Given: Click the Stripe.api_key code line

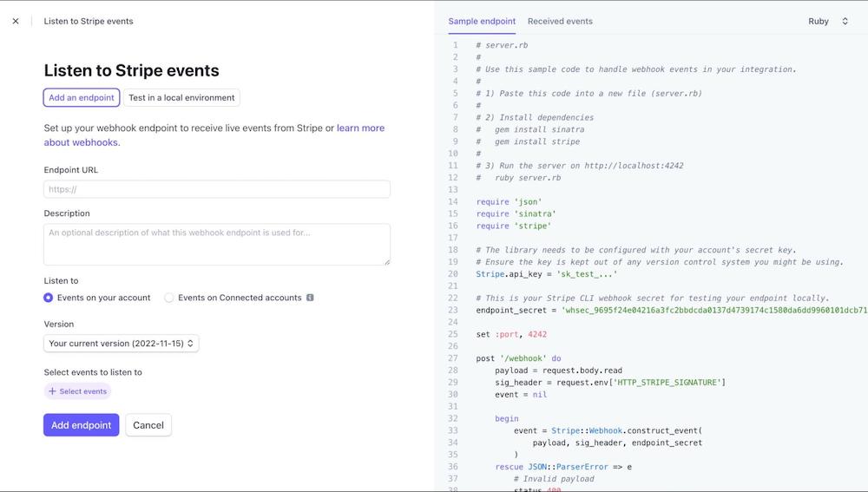Looking at the screenshot, I should (546, 274).
